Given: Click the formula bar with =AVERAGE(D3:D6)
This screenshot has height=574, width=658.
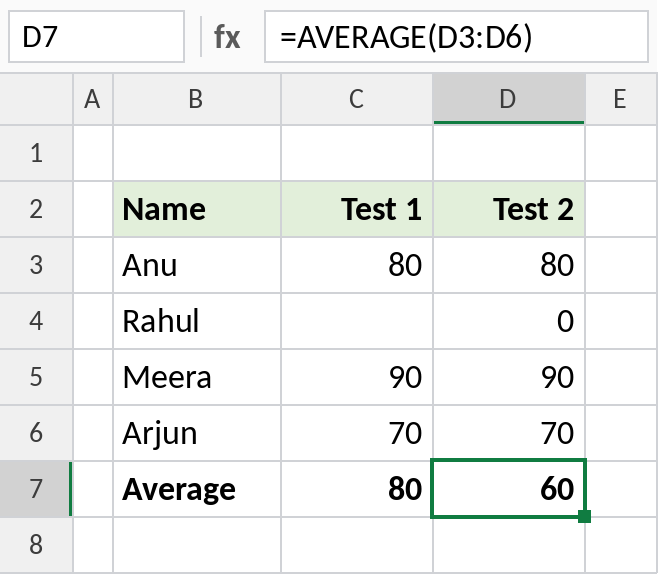Looking at the screenshot, I should click(x=457, y=37).
